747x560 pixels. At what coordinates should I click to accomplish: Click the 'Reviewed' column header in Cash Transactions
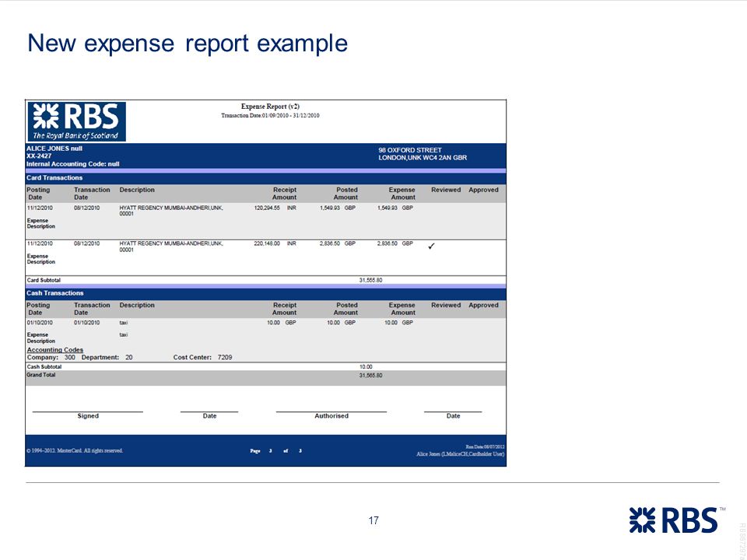(x=446, y=305)
